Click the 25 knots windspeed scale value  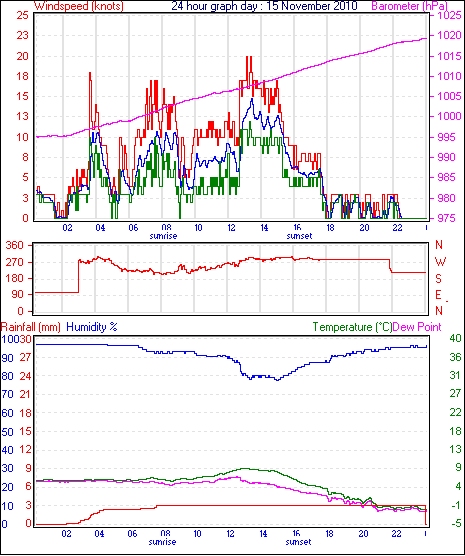coord(23,15)
